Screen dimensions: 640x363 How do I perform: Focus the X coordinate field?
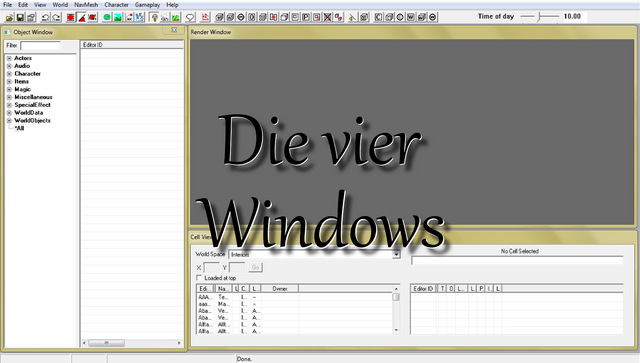coord(212,267)
